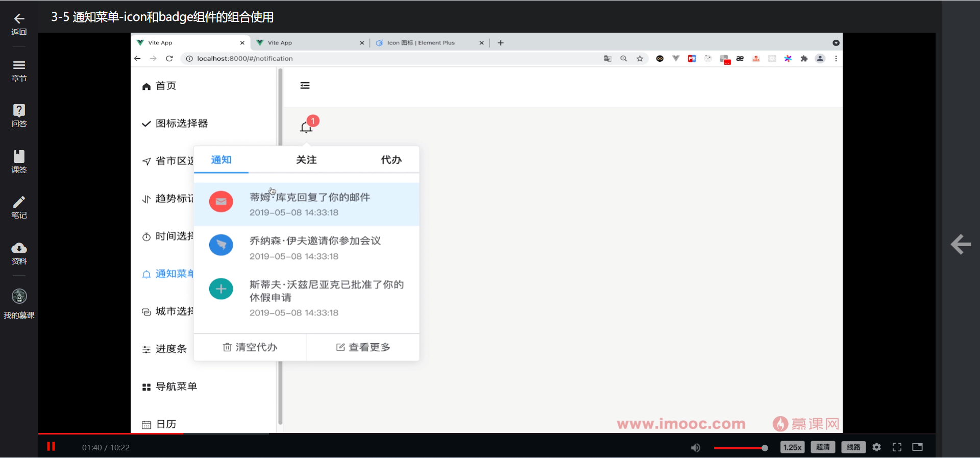
Task: Open a new browser tab
Action: click(x=501, y=43)
